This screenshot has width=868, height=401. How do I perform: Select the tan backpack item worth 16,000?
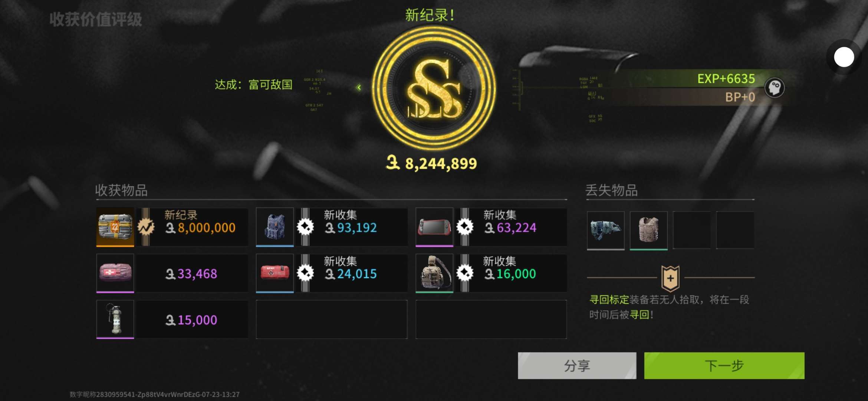coord(434,273)
